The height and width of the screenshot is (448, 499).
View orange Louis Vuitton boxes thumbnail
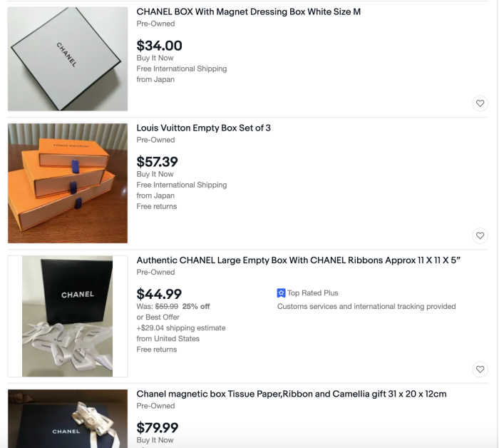tap(68, 183)
